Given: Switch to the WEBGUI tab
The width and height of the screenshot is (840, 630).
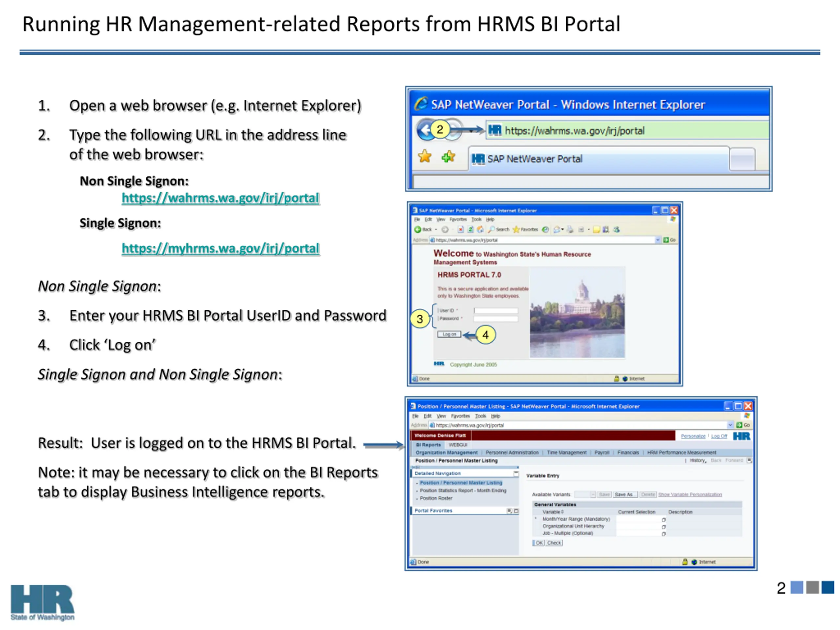Looking at the screenshot, I should pyautogui.click(x=458, y=445).
